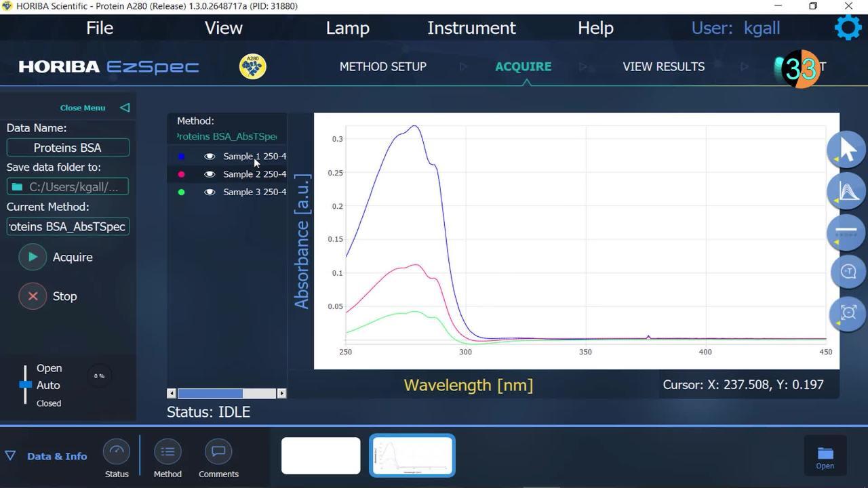Click the method name Proteins BSA_AbsTSpec text
868x488 pixels.
[226, 136]
